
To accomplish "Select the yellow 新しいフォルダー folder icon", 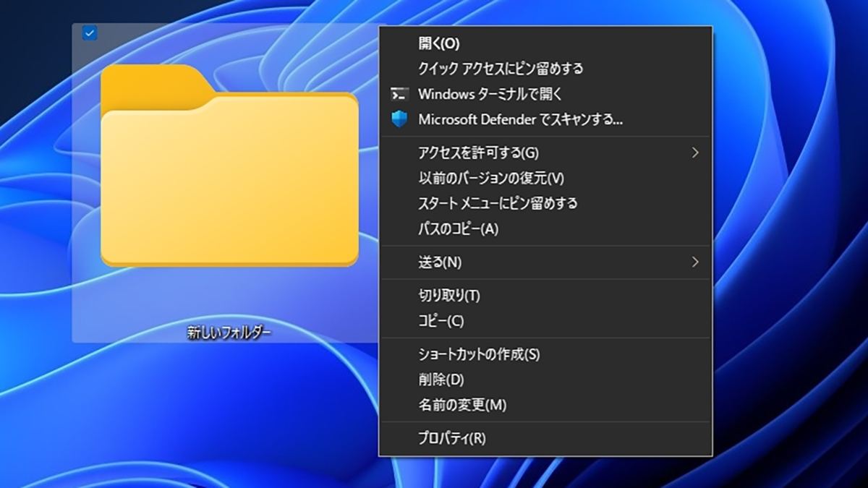I will 229,166.
